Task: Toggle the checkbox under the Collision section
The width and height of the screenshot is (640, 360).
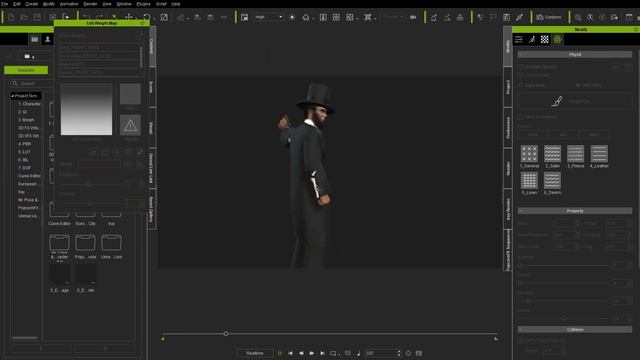Action: point(521,340)
